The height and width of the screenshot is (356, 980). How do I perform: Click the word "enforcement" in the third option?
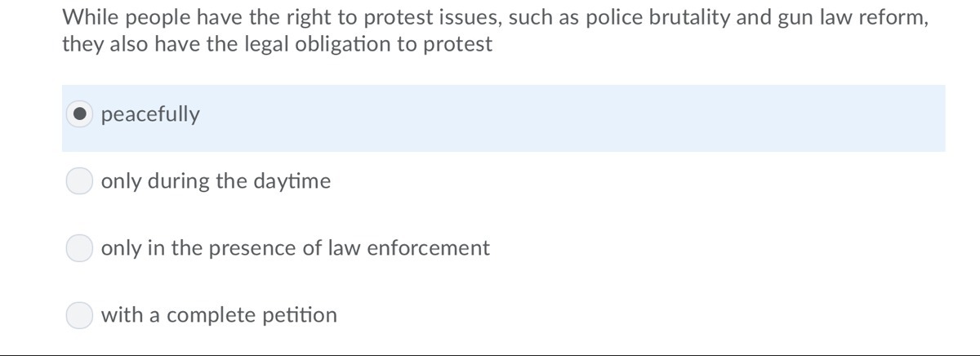(428, 248)
